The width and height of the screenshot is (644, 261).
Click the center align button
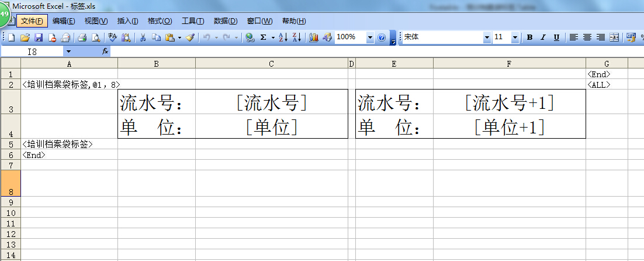pyautogui.click(x=587, y=37)
